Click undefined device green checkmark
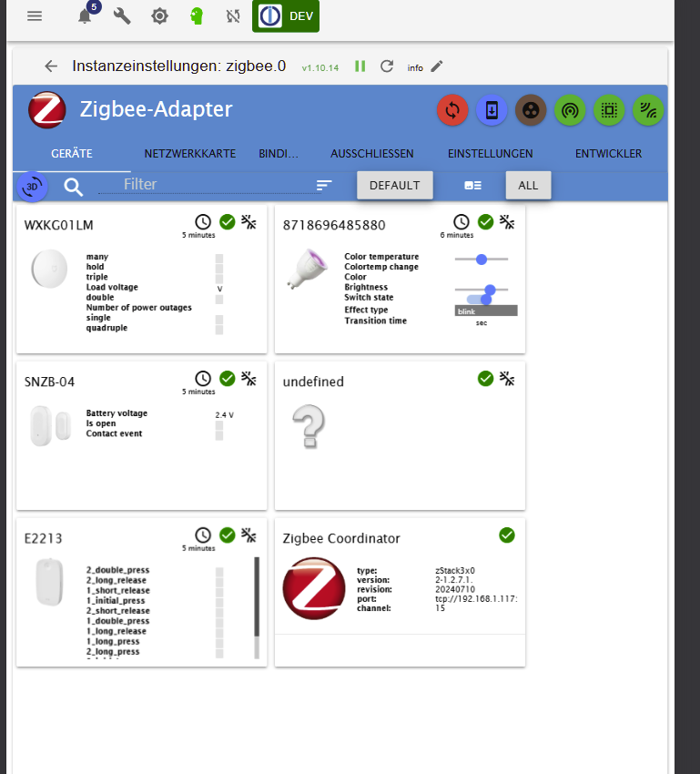700x774 pixels. pyautogui.click(x=486, y=379)
